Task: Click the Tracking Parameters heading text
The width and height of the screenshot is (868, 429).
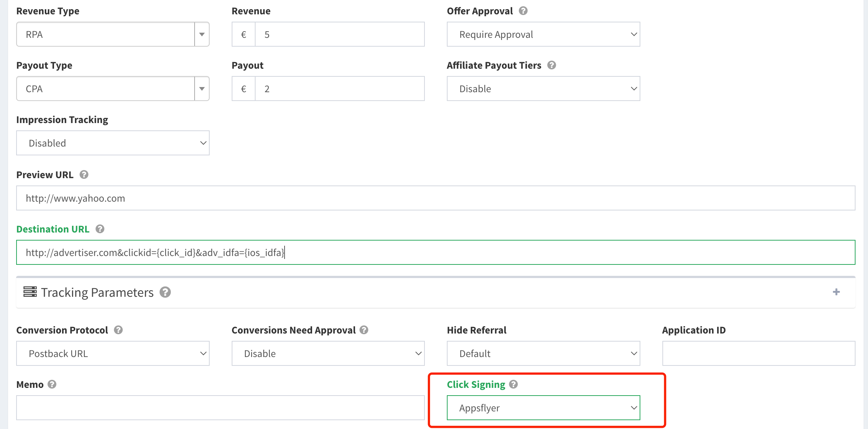Action: tap(97, 293)
